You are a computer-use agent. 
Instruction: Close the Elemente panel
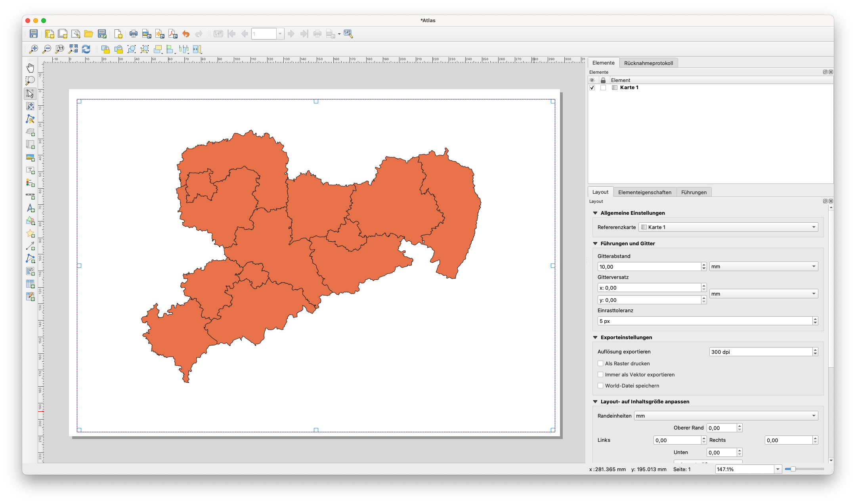(x=831, y=72)
